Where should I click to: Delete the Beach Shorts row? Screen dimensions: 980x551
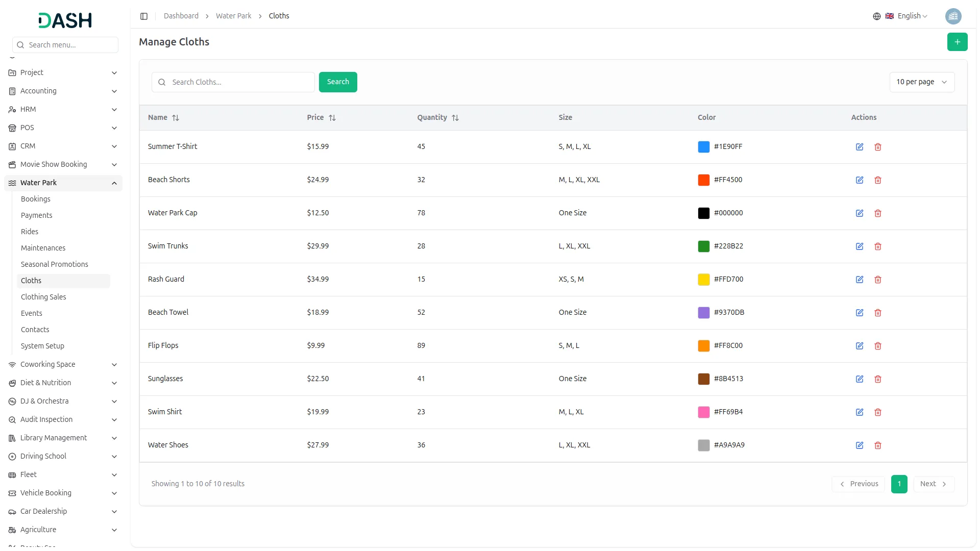pos(878,180)
